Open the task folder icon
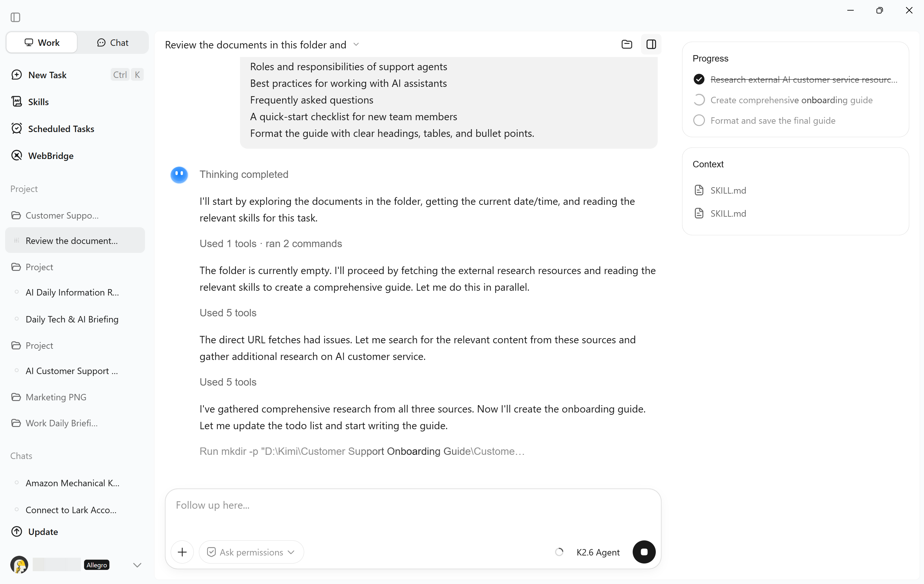Viewport: 924px width, 584px height. [x=627, y=44]
